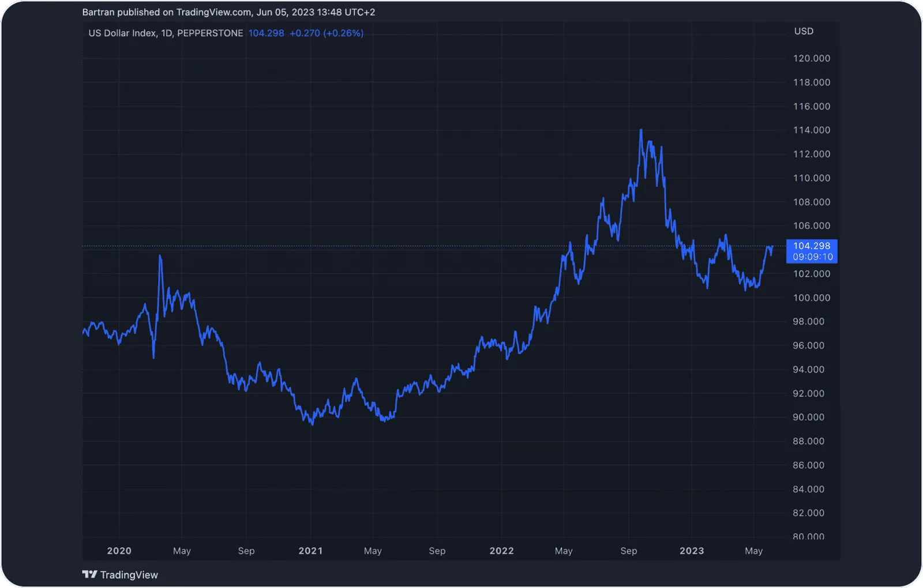Click the TradingView logo at bottom left

coord(120,575)
